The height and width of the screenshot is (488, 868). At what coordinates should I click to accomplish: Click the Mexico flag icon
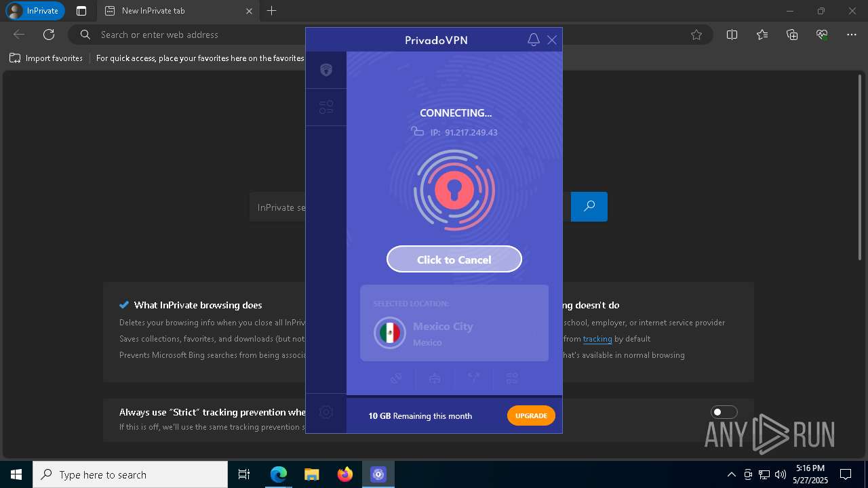pyautogui.click(x=390, y=333)
